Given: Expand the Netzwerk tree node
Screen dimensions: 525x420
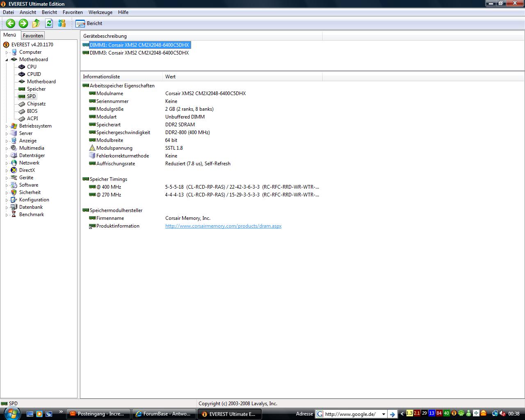Looking at the screenshot, I should 7,163.
